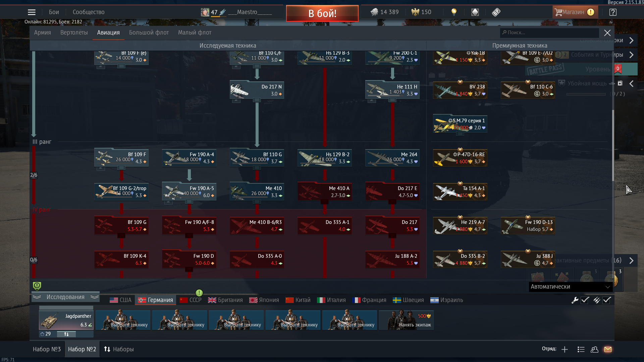644x362 pixels.
Task: Click the research tree vertical scrollbar
Action: (x=613, y=146)
